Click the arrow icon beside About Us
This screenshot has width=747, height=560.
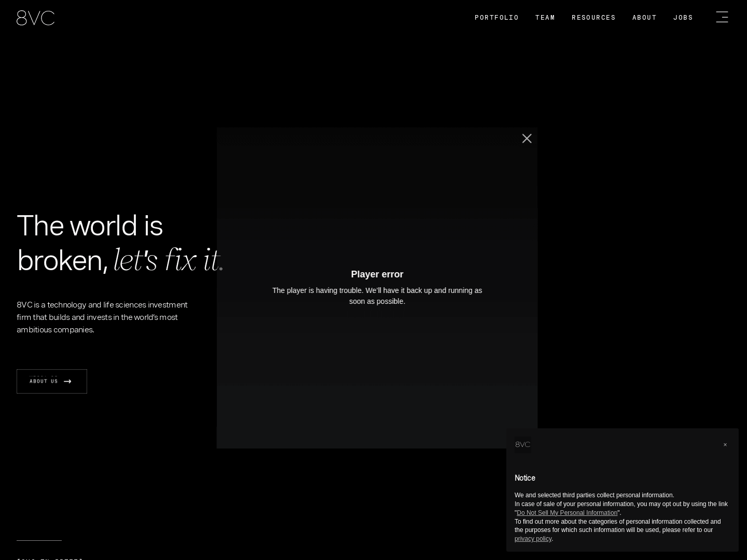point(67,382)
